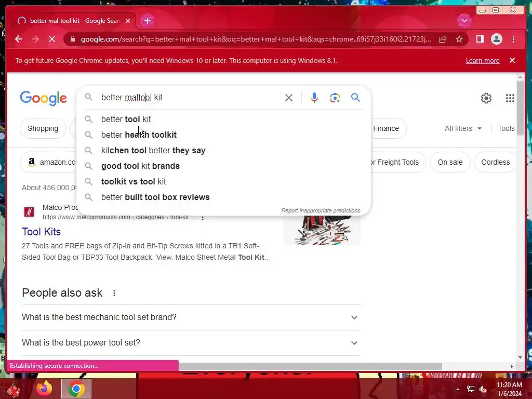The width and height of the screenshot is (532, 399).
Task: Click the muted volume tray icon
Action: coord(483,389)
